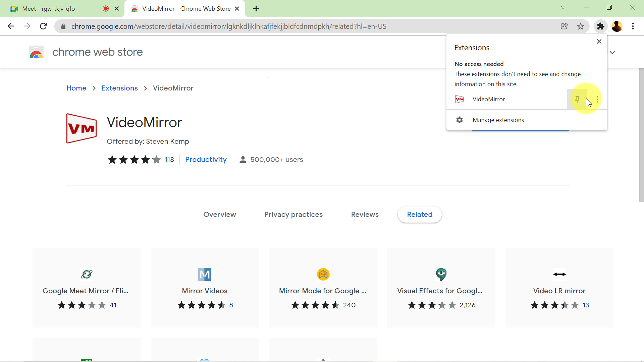This screenshot has height=362, width=644.
Task: Click the 118 ratings star row
Action: (x=134, y=160)
